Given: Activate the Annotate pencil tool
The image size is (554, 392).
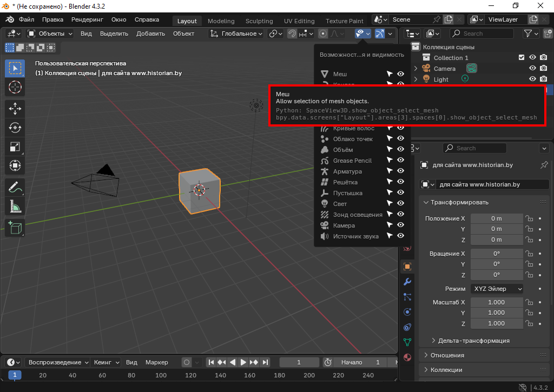Looking at the screenshot, I should [x=15, y=188].
